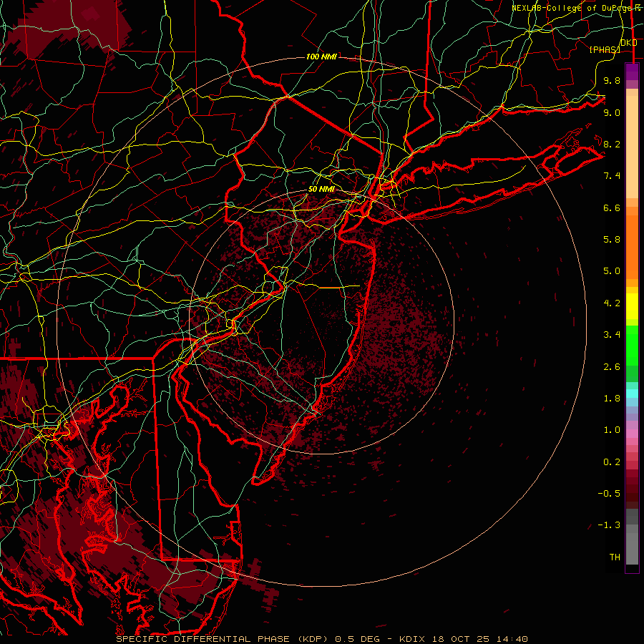Pick the pink color bar segment
Screen dimensions: 644x644
[x=632, y=434]
